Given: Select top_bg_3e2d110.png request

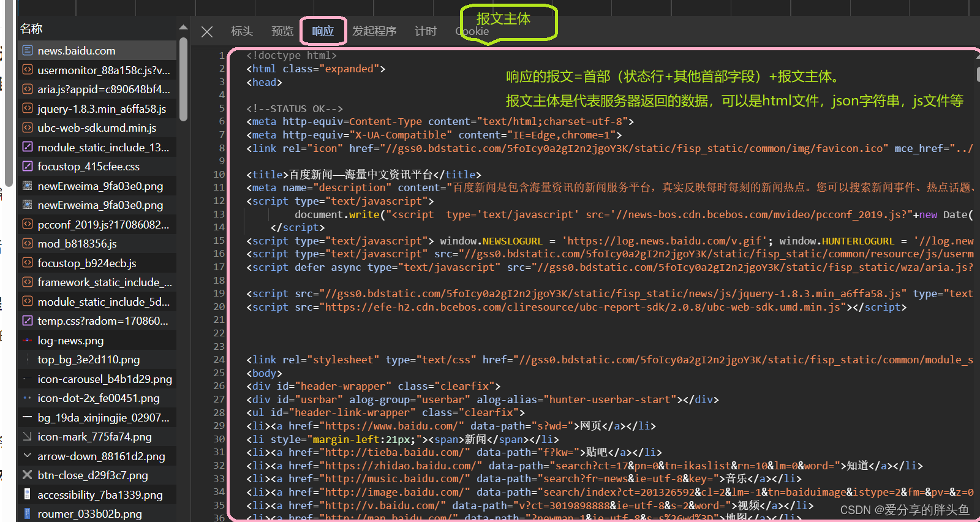Looking at the screenshot, I should [x=97, y=359].
